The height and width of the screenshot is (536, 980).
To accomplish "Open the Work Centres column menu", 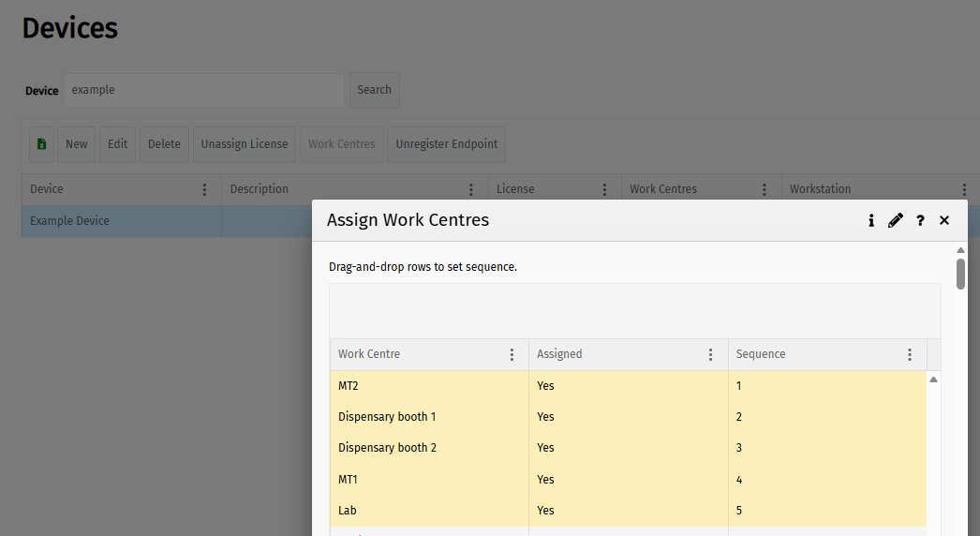I will click(765, 189).
